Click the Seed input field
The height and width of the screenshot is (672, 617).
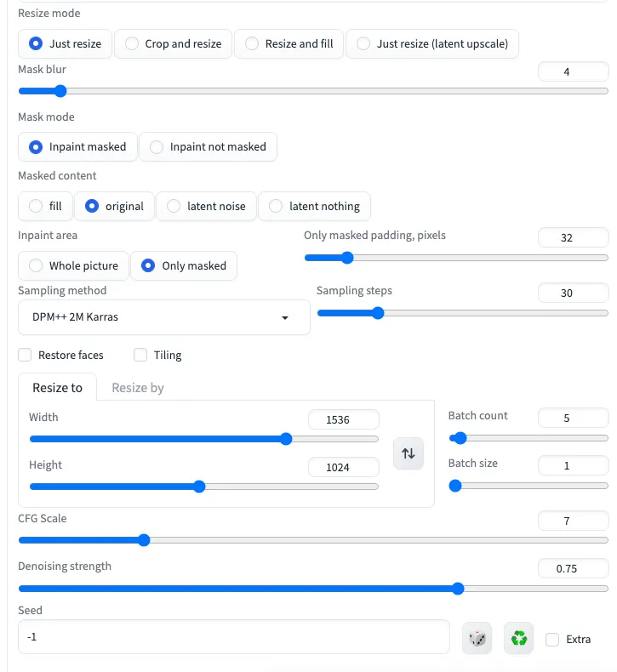(233, 636)
